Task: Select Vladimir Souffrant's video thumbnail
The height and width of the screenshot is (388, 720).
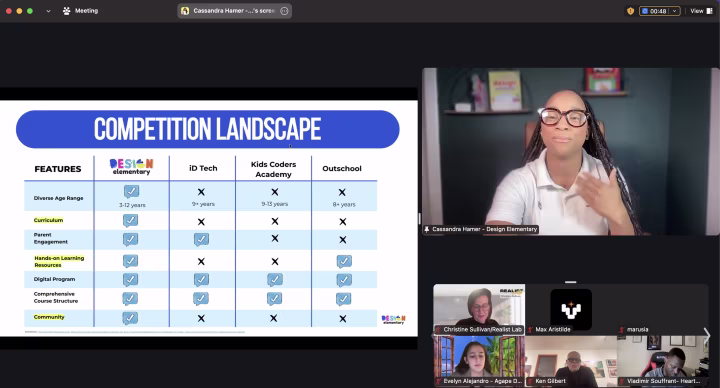Action: 663,360
